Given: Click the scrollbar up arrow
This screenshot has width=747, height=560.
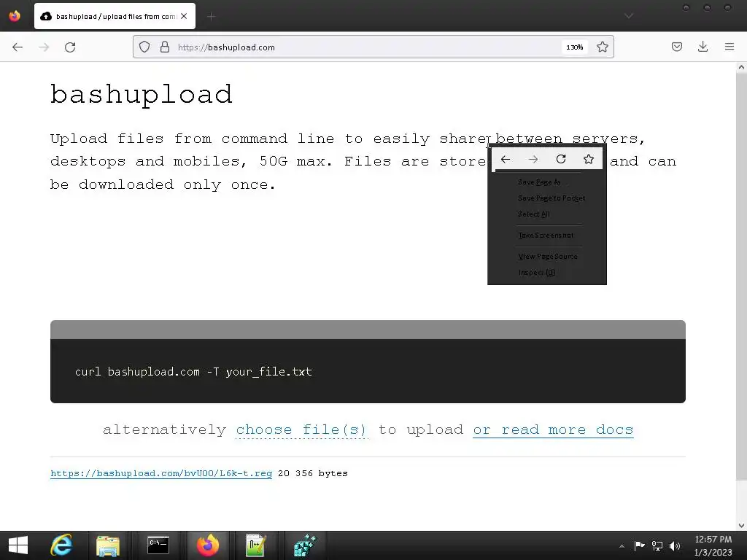Looking at the screenshot, I should tap(741, 68).
